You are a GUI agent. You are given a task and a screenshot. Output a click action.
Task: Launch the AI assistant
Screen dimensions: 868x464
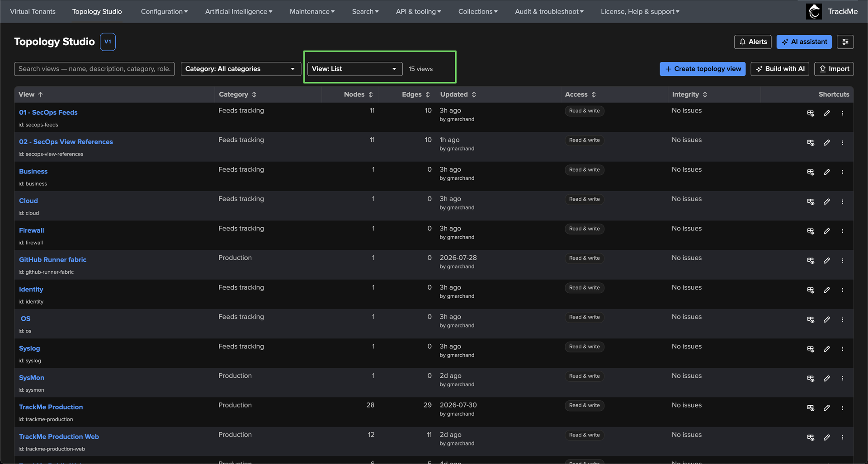[804, 42]
